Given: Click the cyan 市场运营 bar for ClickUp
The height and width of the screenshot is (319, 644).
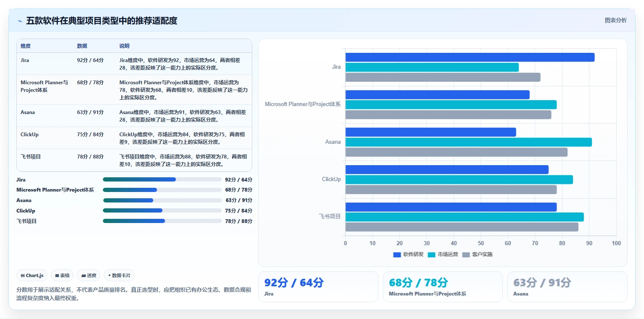Looking at the screenshot, I should pyautogui.click(x=459, y=179).
